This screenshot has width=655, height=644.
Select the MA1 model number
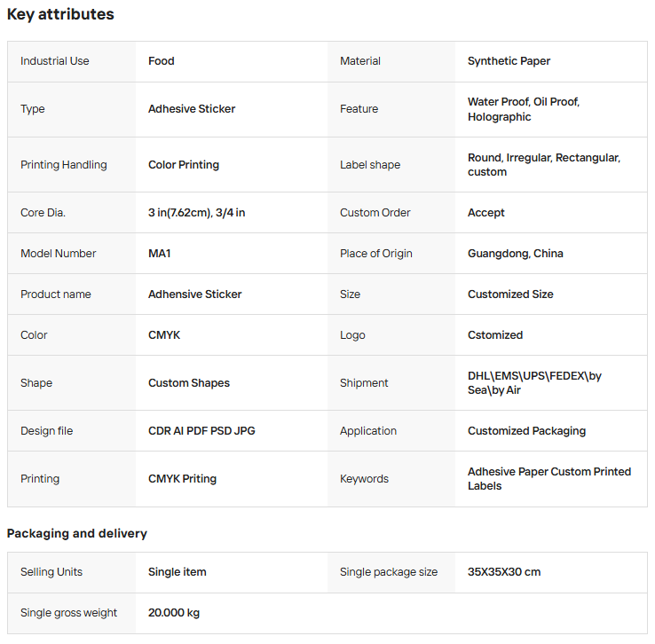click(x=159, y=254)
